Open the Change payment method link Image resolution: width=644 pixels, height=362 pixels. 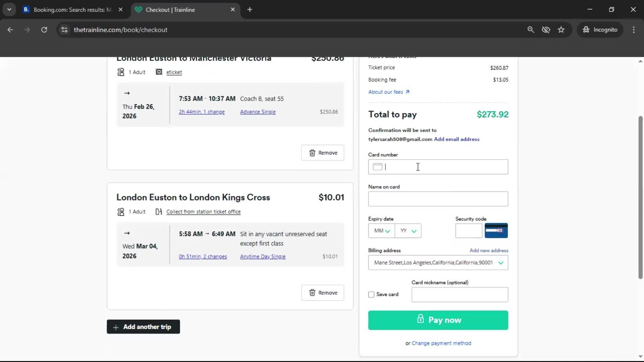441,343
